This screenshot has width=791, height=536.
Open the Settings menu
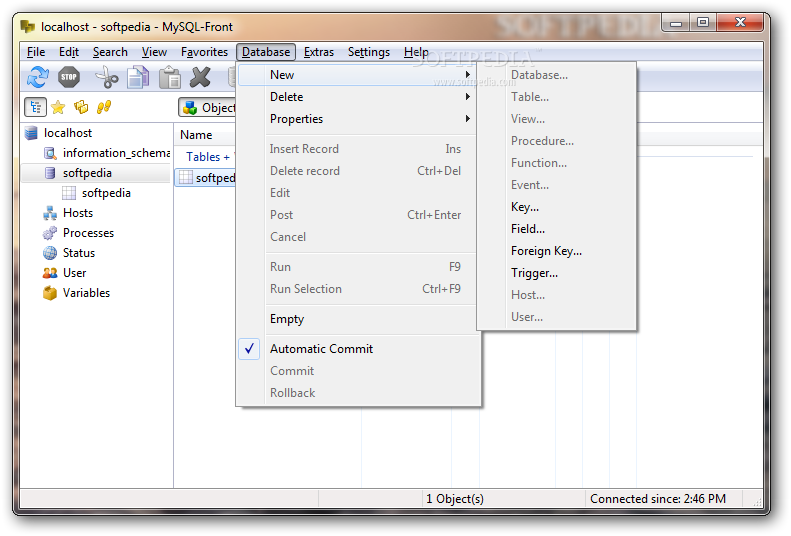click(x=369, y=52)
